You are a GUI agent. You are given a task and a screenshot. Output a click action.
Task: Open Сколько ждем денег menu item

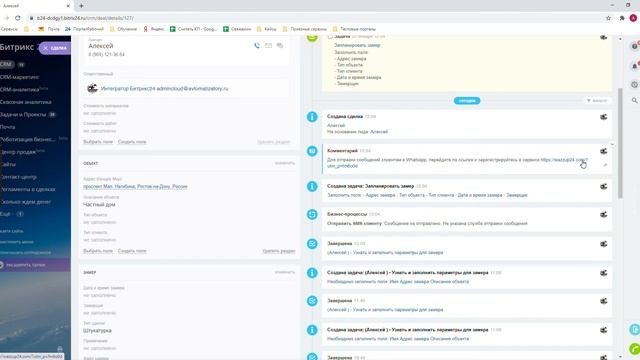pos(25,202)
